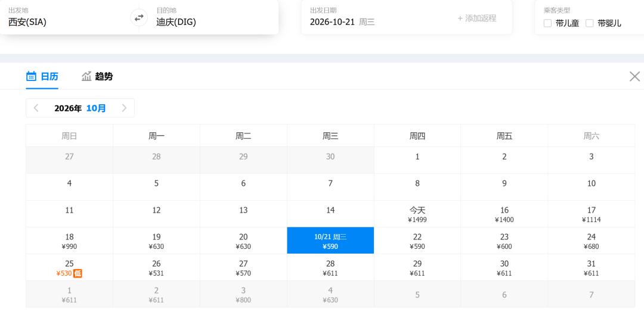Open the 2026年 year selector
Image resolution: width=644 pixels, height=321 pixels.
[x=68, y=108]
